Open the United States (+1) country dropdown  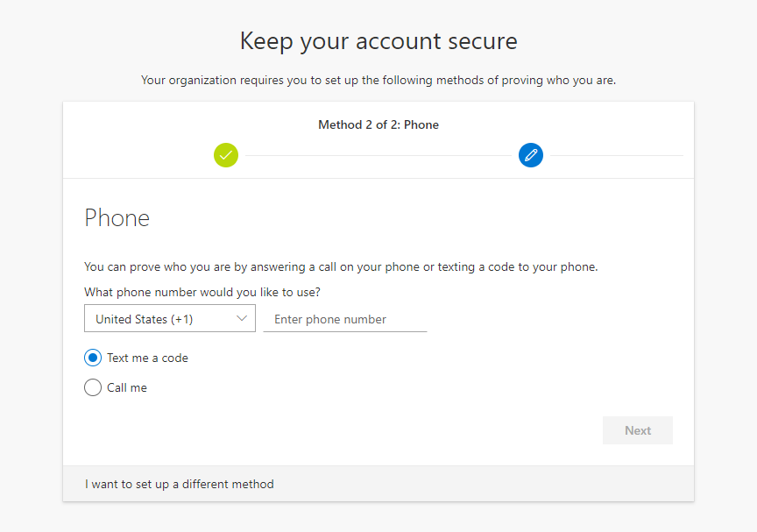tap(170, 318)
